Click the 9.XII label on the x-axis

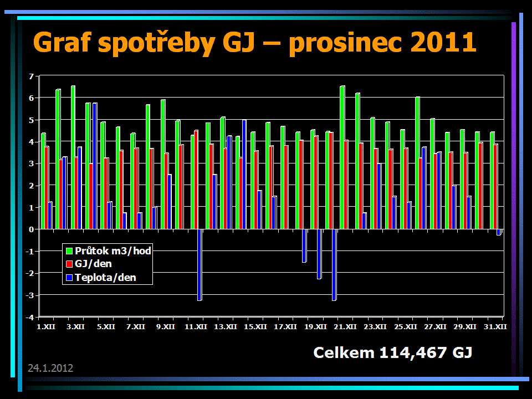(x=165, y=327)
